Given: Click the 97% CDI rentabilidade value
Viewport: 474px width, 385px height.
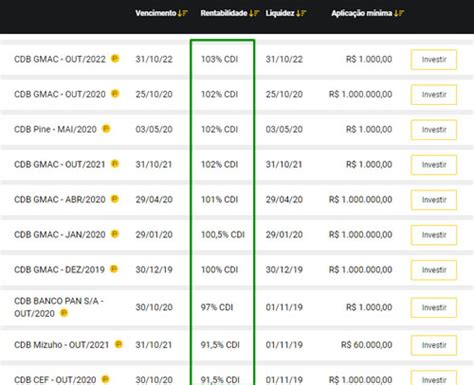Looking at the screenshot, I should click(x=217, y=307).
